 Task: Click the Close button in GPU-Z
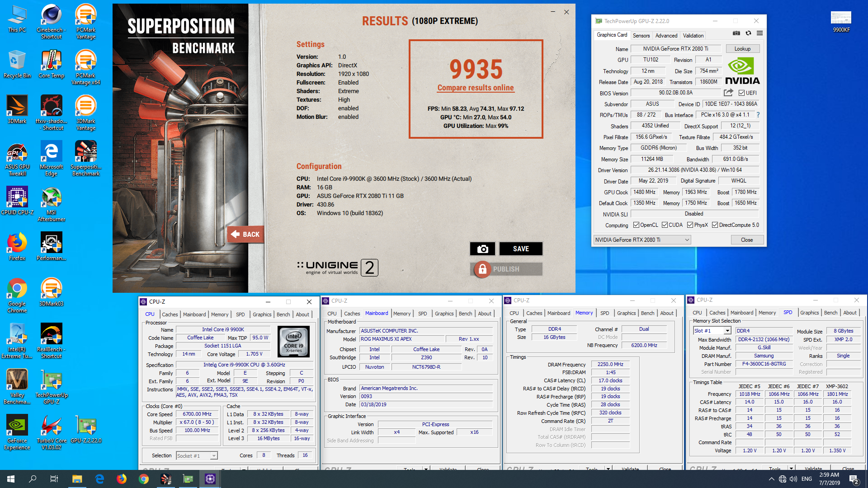tap(747, 240)
